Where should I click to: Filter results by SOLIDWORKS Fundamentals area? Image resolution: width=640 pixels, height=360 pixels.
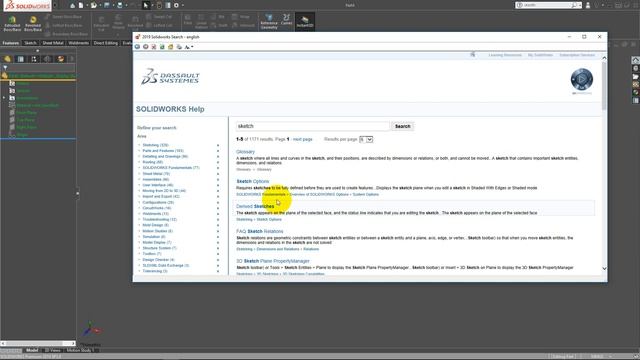point(171,168)
